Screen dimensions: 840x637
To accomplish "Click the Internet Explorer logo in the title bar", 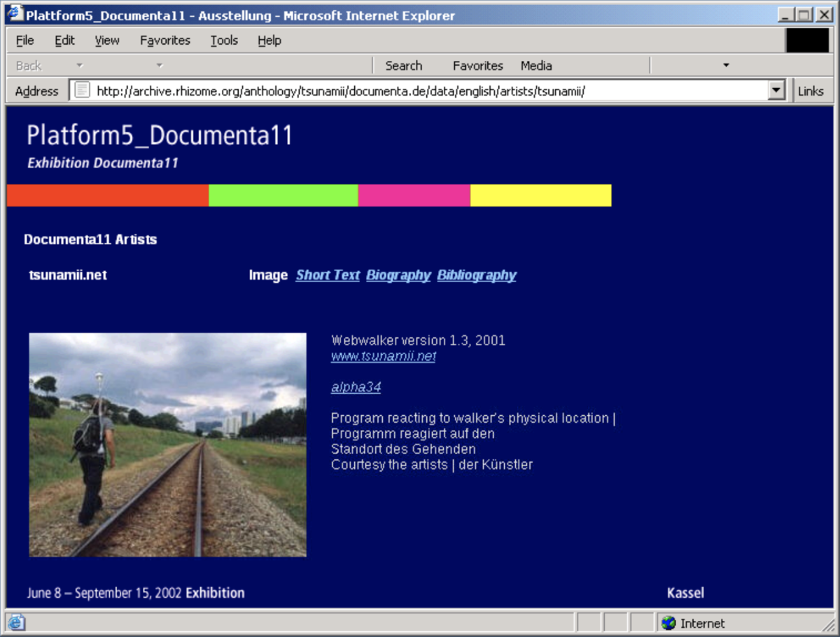I will pyautogui.click(x=13, y=14).
